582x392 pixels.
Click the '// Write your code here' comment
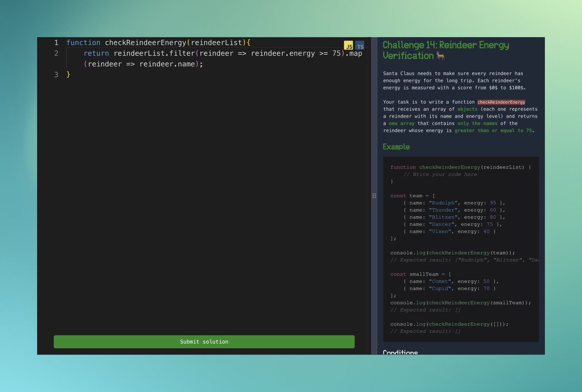pyautogui.click(x=440, y=174)
